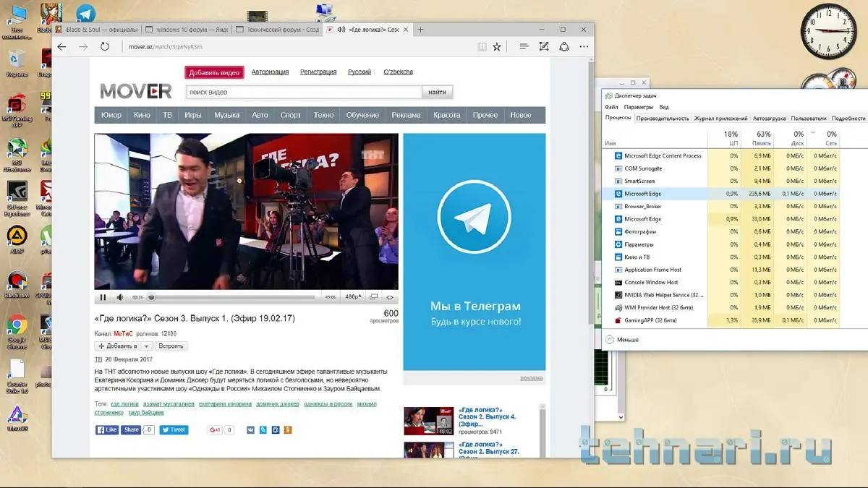Viewport: 868px width, 488px height.
Task: Open Task Manager 'Журнал приложений' tab
Action: click(720, 118)
